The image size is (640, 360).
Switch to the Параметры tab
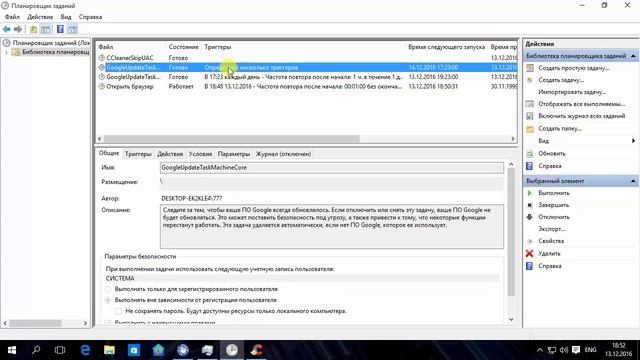233,154
